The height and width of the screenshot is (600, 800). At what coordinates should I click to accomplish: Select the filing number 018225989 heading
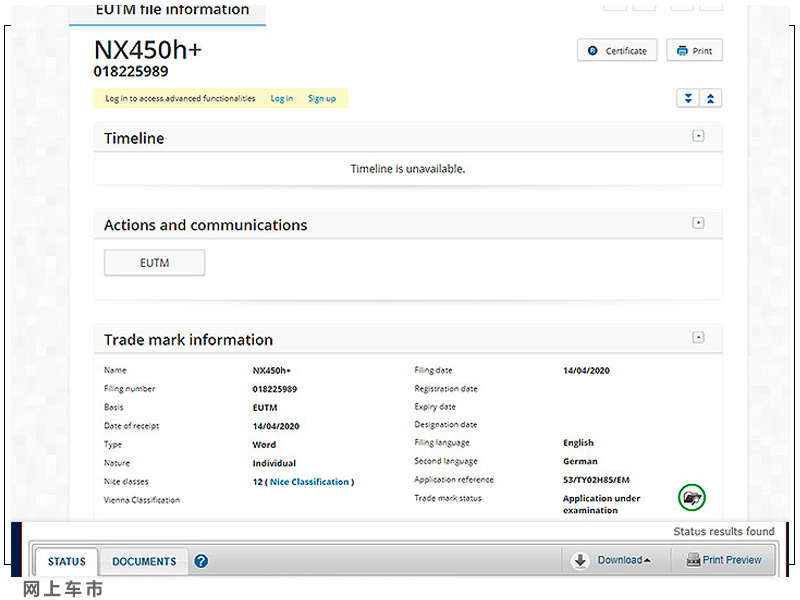pos(131,71)
